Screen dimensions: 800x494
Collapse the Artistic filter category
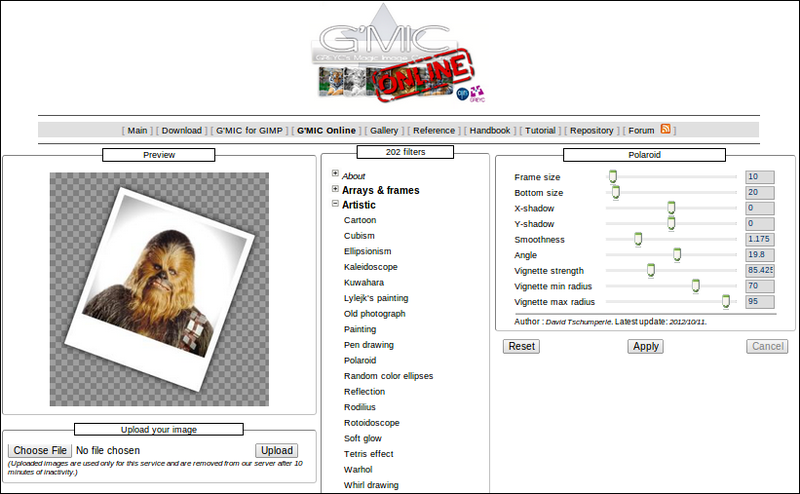pyautogui.click(x=335, y=205)
